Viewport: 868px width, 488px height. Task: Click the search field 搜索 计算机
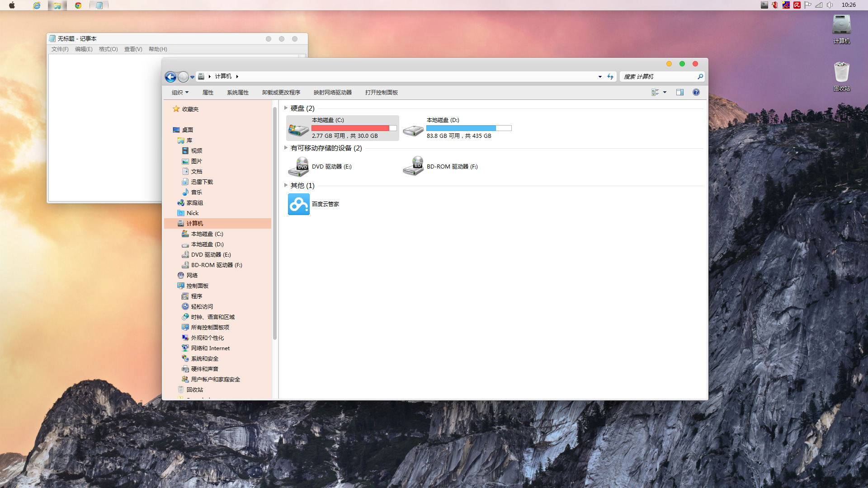659,77
